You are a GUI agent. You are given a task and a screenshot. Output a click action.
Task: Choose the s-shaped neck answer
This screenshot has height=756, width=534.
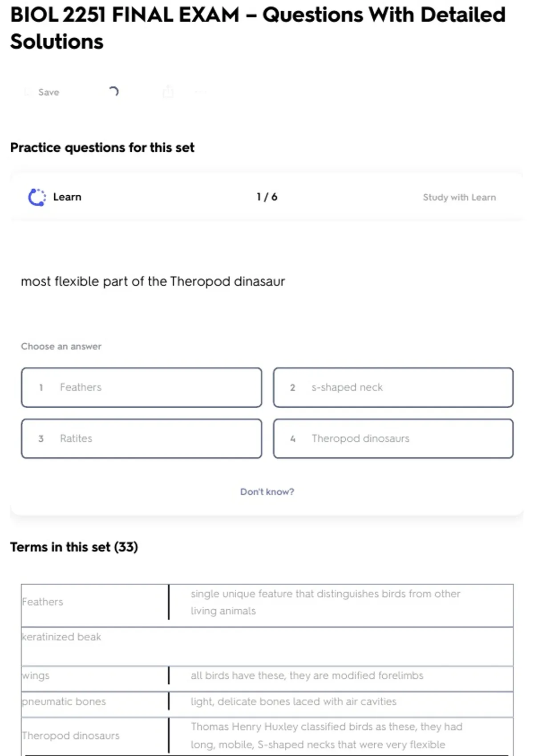click(x=393, y=387)
